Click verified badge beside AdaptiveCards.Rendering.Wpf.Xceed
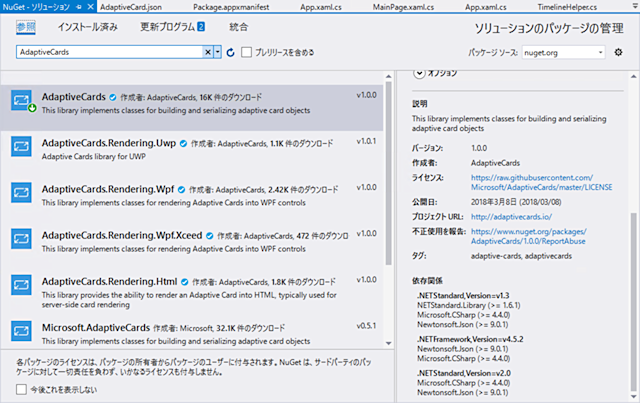This screenshot has width=640, height=403. coord(209,236)
